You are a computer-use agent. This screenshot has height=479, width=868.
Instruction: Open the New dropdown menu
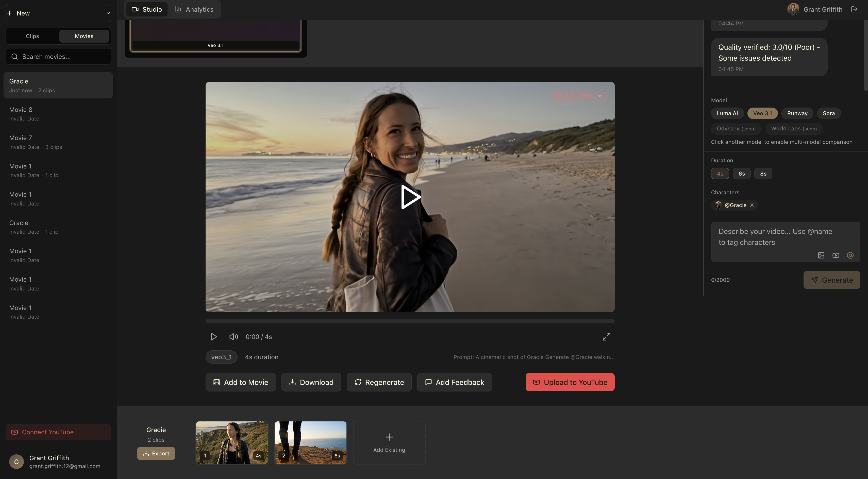coord(58,13)
